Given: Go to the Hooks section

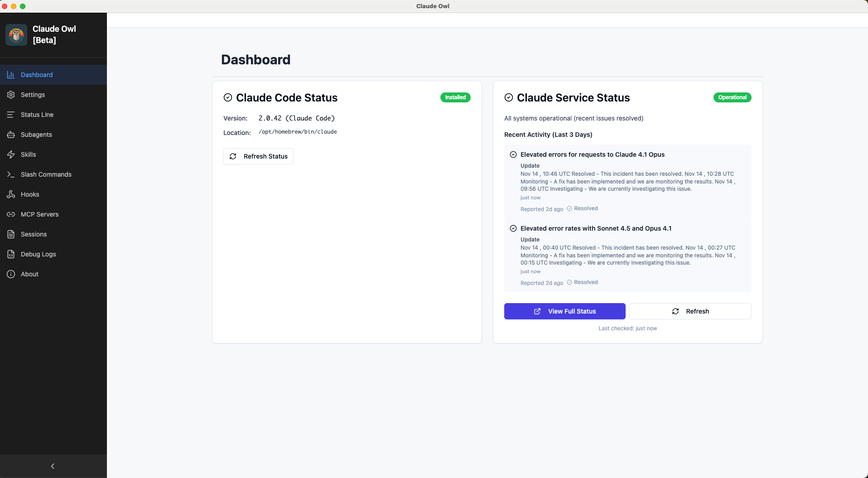Looking at the screenshot, I should pyautogui.click(x=53, y=194).
